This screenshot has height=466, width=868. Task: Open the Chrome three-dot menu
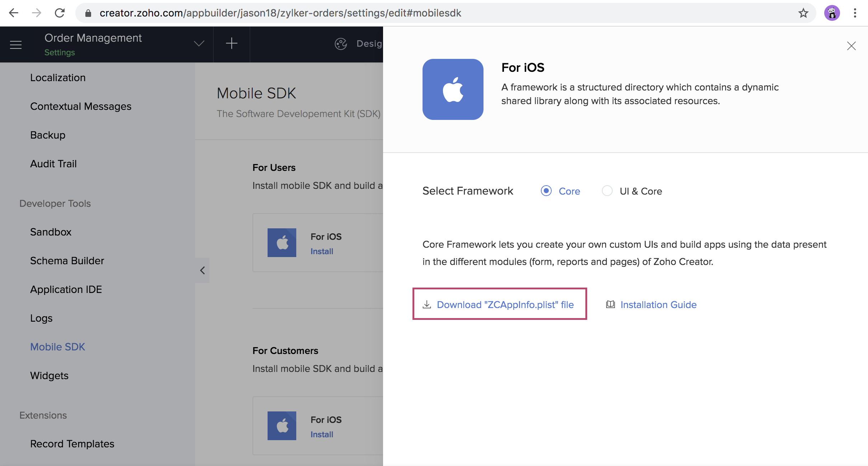pyautogui.click(x=855, y=13)
